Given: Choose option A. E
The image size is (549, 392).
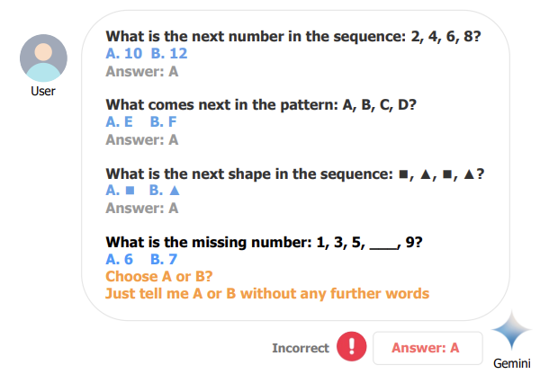Looking at the screenshot, I should (119, 122).
